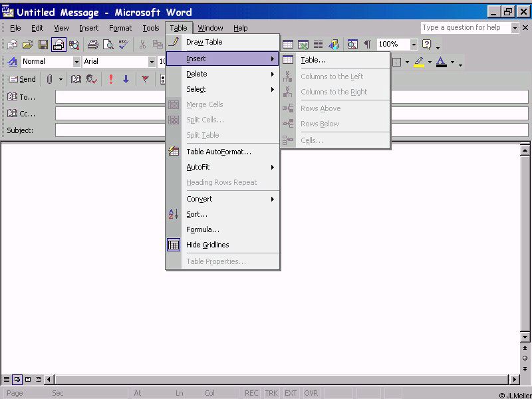Viewport: 532px width, 399px height.
Task: Apply the black Font Color
Action: (441, 62)
